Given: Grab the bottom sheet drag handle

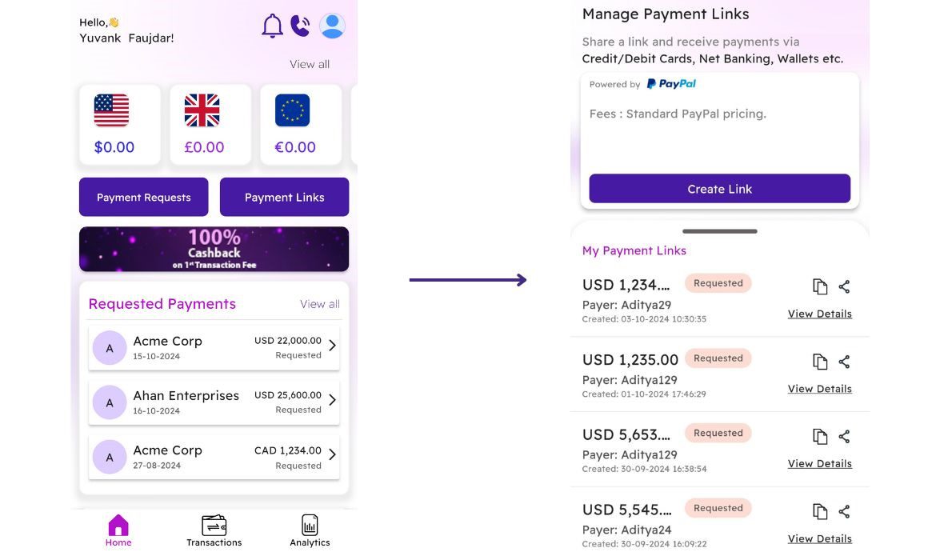Looking at the screenshot, I should point(719,231).
